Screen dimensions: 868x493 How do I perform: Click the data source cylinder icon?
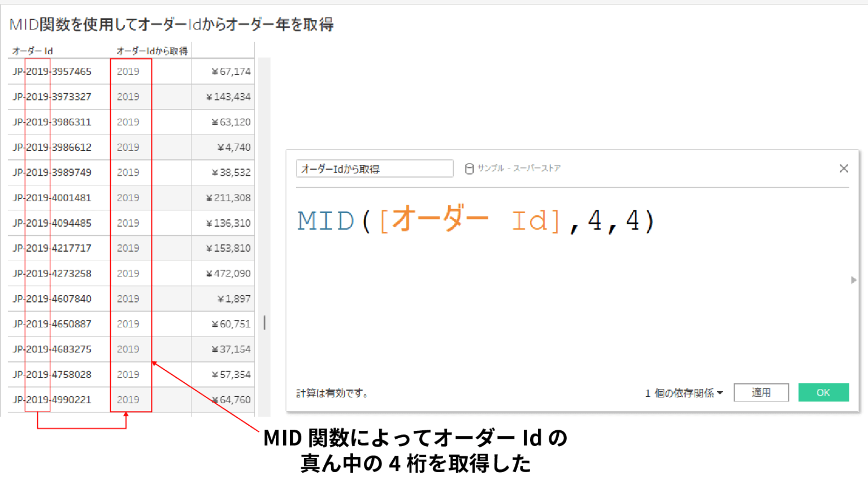click(470, 168)
